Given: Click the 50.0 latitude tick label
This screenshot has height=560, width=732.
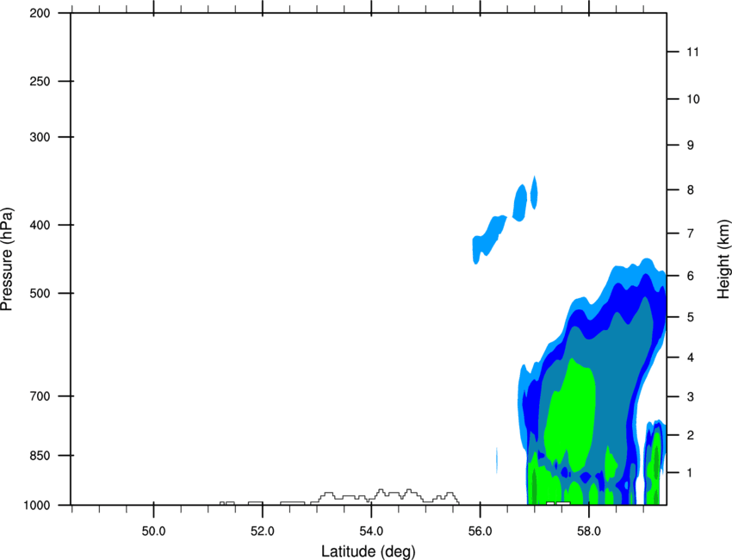Looking at the screenshot, I should tap(153, 532).
